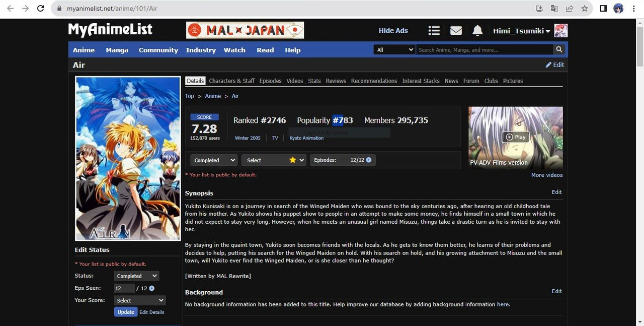644x326 pixels.
Task: Click the Background Edit link
Action: tap(556, 291)
